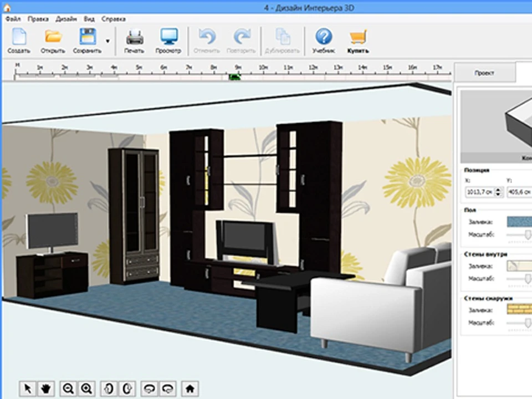The height and width of the screenshot is (399, 532).
Task: Rotate the view with the first horizontal-rotate button
Action: click(x=150, y=388)
